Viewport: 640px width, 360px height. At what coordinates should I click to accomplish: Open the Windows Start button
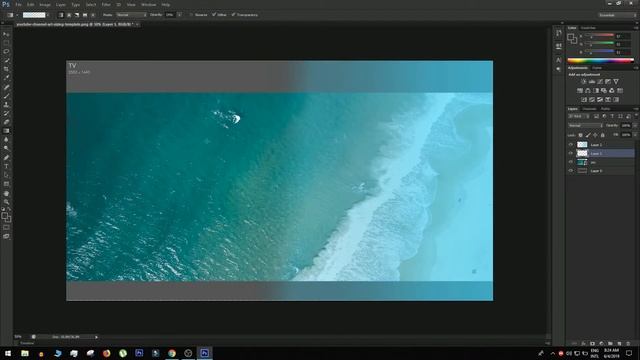click(x=8, y=353)
